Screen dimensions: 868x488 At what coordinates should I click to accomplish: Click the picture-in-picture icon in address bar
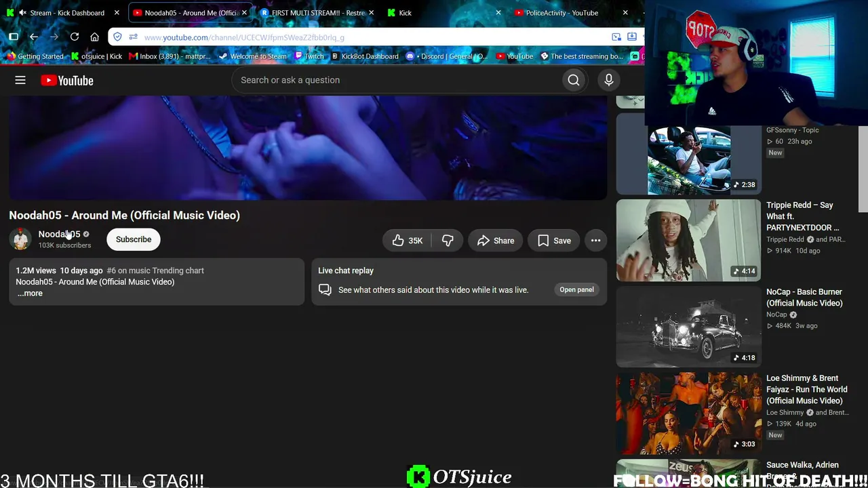coord(616,37)
